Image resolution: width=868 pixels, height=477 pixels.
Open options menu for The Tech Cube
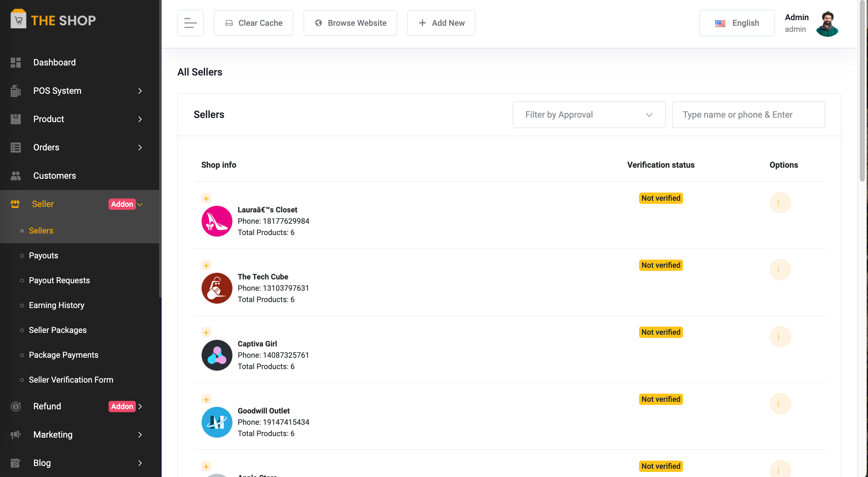point(780,270)
